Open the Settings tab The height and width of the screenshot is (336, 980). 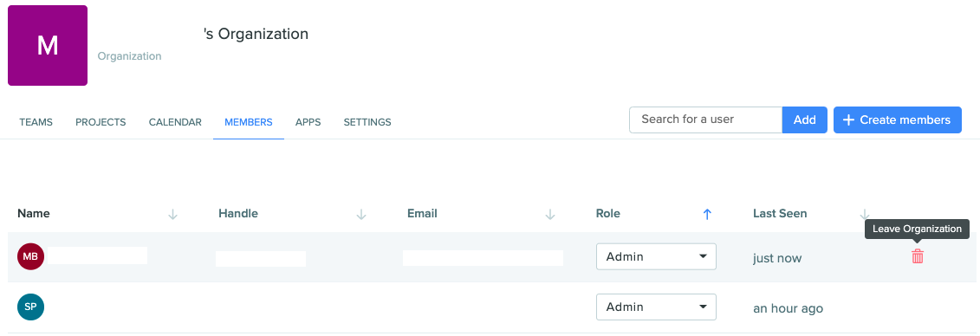coord(367,122)
